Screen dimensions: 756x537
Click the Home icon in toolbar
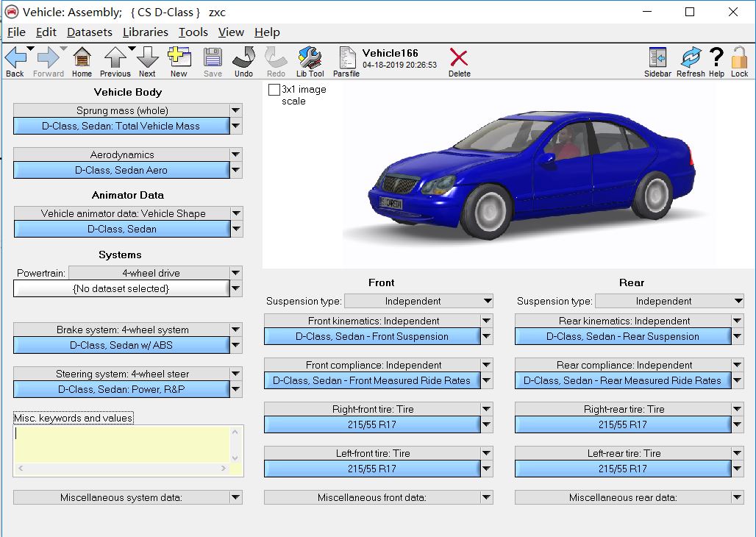coord(82,61)
